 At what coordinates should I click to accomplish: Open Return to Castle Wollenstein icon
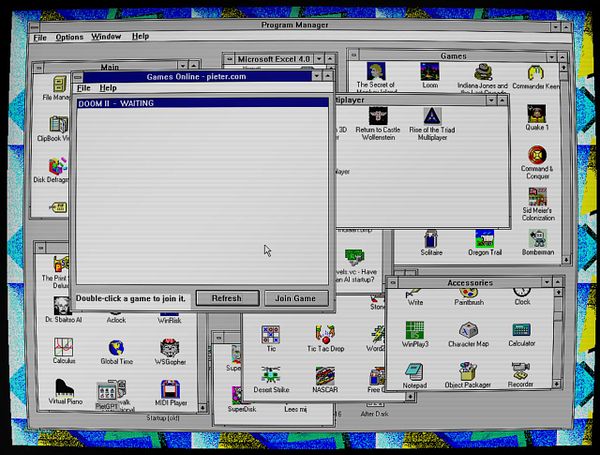pos(378,116)
